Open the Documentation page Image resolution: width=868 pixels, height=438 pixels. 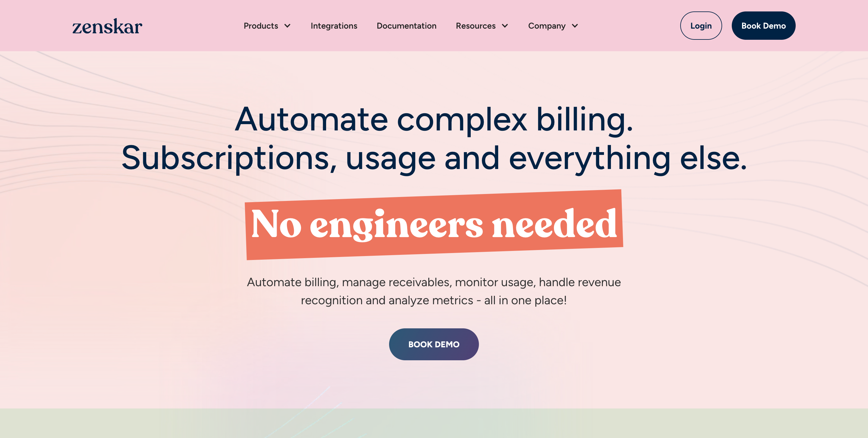coord(407,25)
